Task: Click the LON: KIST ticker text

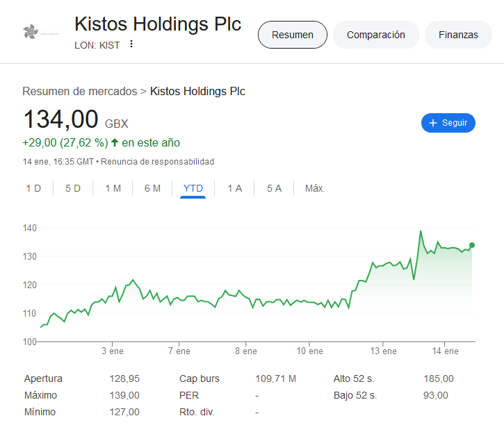Action: tap(97, 45)
